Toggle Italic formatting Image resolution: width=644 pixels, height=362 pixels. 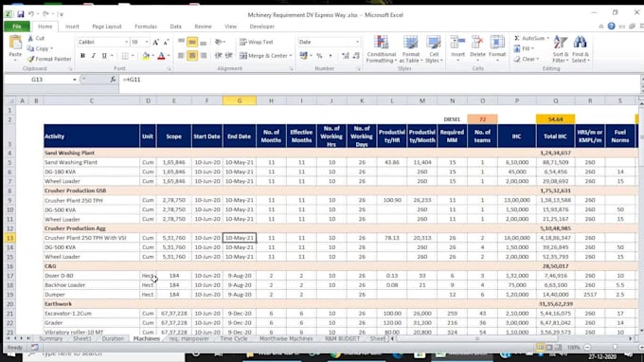pos(93,56)
